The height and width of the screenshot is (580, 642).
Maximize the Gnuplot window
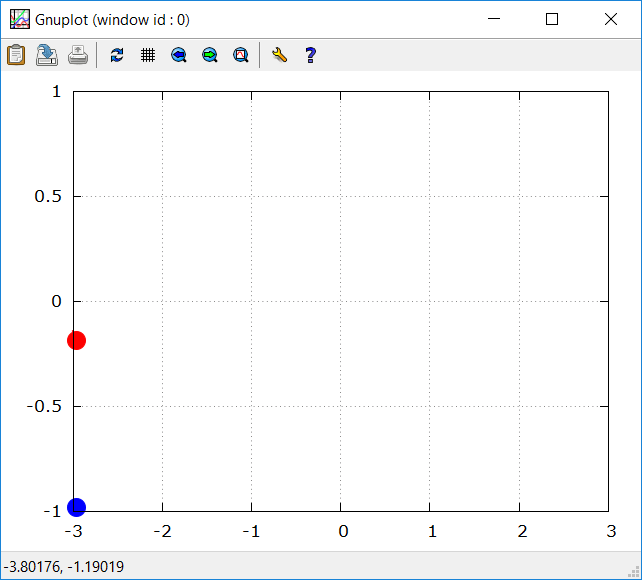point(552,19)
